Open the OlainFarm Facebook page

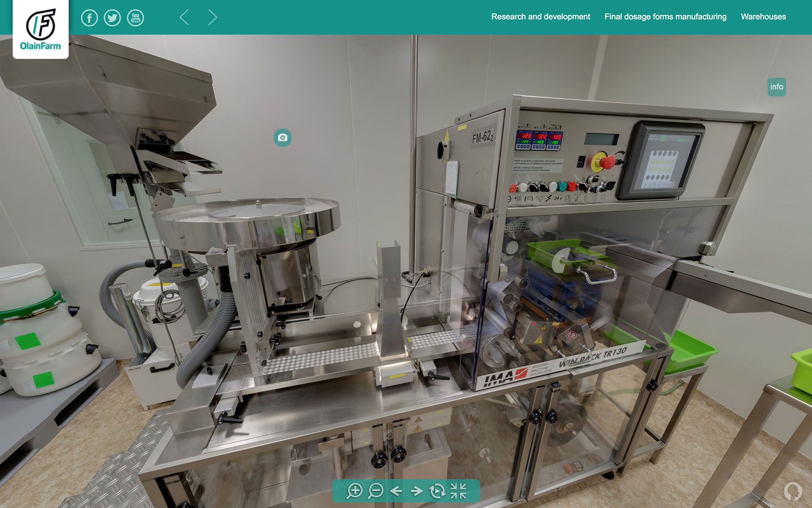[89, 18]
